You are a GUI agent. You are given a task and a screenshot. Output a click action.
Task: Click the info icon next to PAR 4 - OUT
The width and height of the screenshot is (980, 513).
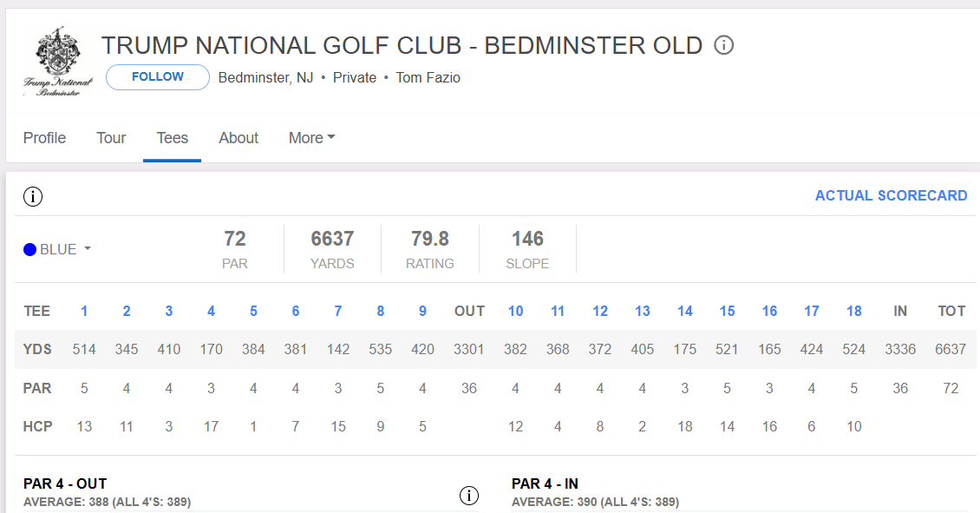pyautogui.click(x=468, y=496)
